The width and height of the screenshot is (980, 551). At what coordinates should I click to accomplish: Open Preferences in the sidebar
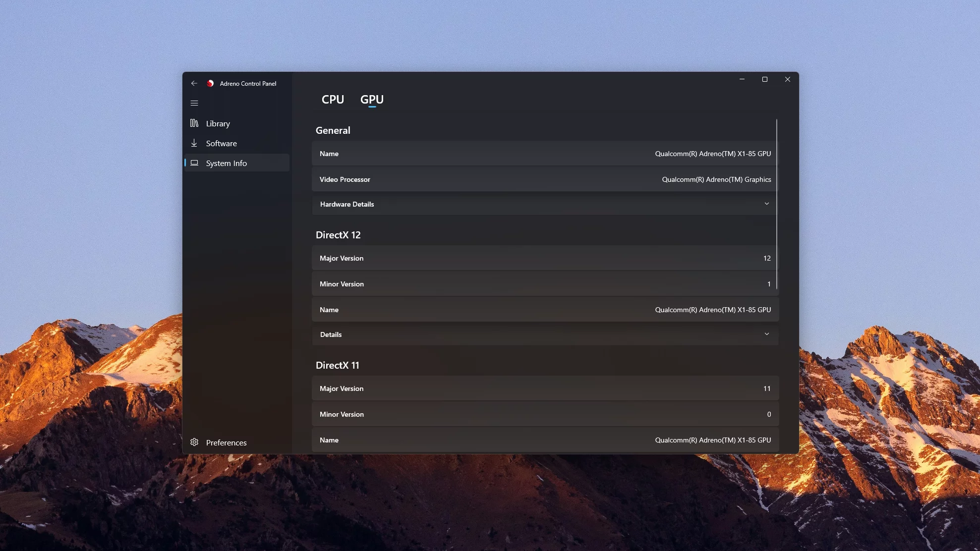click(x=237, y=442)
